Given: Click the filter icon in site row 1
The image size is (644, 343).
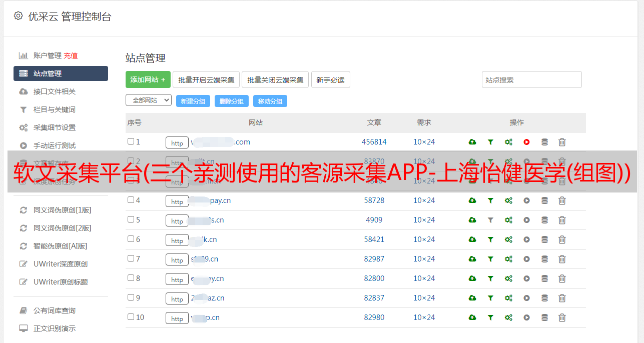Looking at the screenshot, I should (490, 142).
